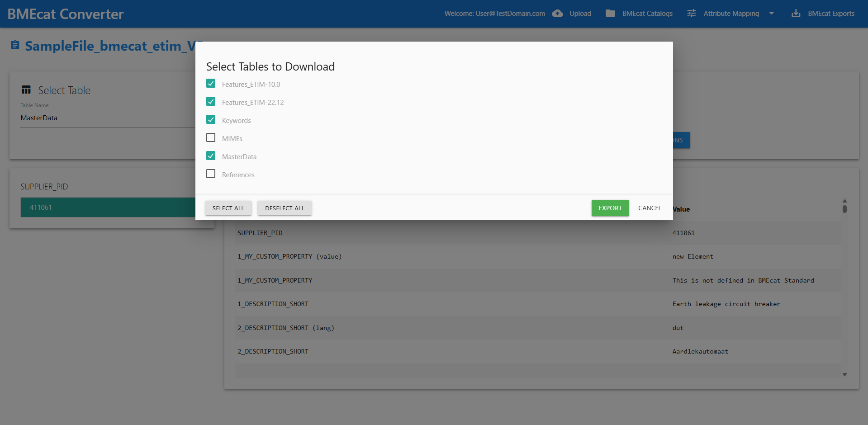Uncheck the Features_ETIM-10.0 checkbox
868x425 pixels.
pyautogui.click(x=211, y=83)
